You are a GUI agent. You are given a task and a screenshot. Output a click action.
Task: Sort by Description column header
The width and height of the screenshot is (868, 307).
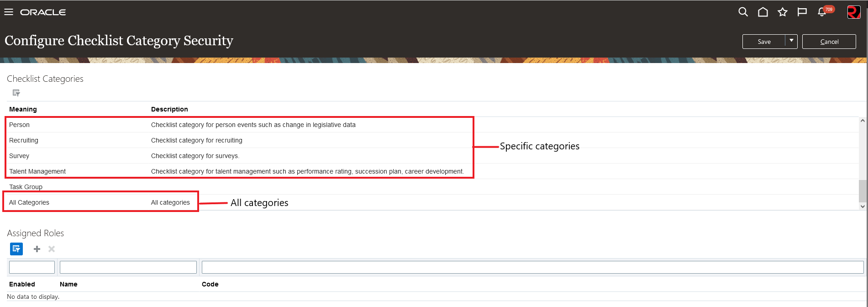point(169,109)
